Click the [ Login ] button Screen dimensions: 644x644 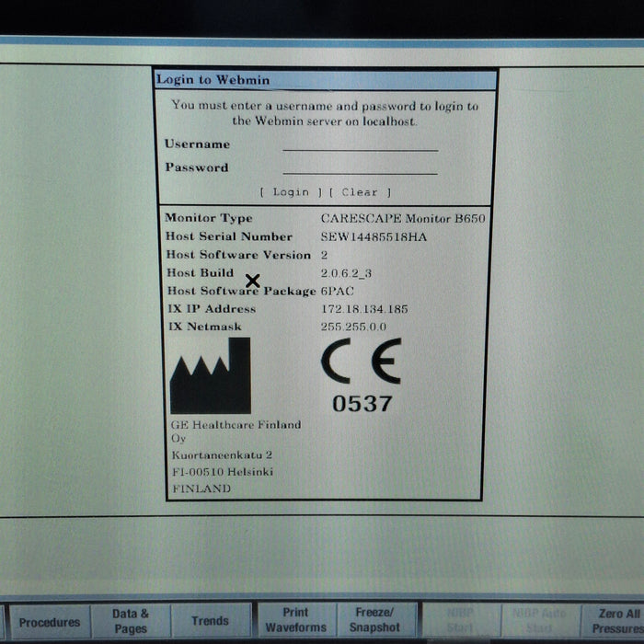pyautogui.click(x=292, y=192)
